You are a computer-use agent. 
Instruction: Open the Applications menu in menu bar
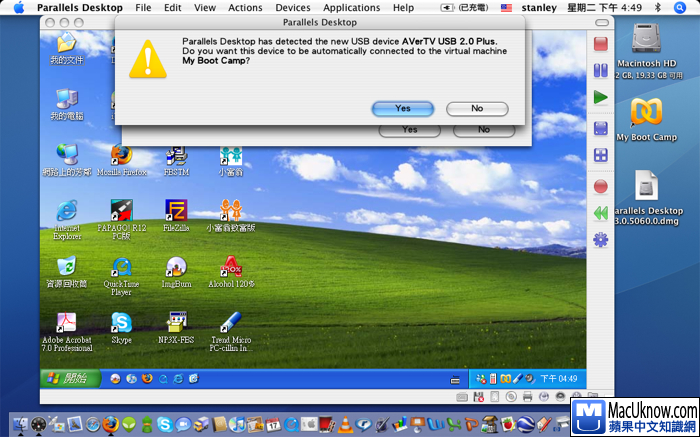tap(351, 7)
